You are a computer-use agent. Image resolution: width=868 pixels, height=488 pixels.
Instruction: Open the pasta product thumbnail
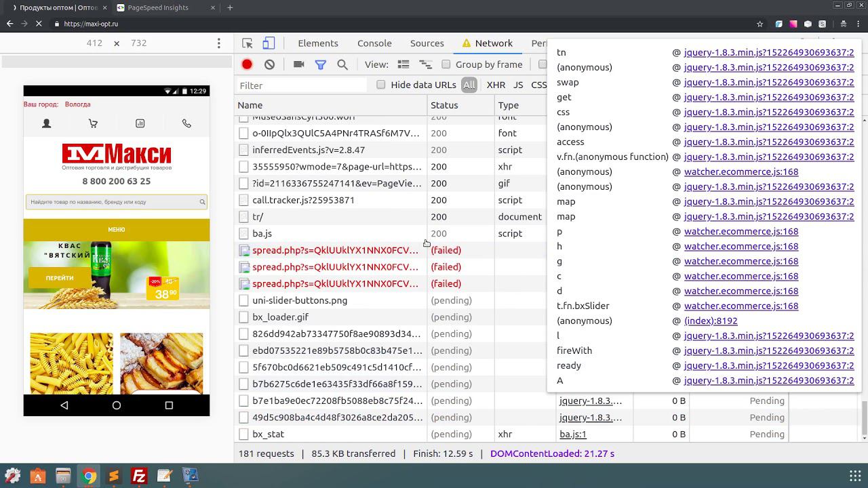tap(72, 363)
